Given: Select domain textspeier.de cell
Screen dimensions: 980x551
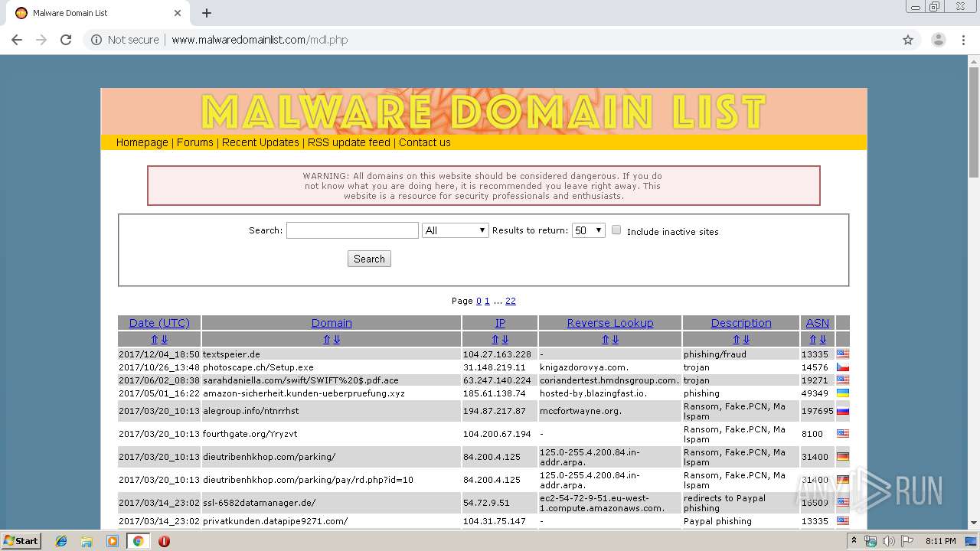Looking at the screenshot, I should coord(332,354).
